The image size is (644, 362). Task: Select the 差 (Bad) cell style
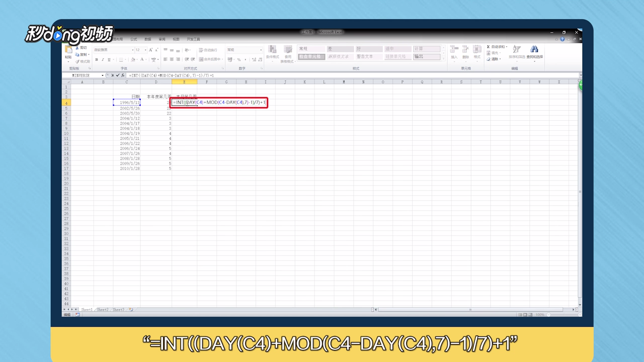pyautogui.click(x=340, y=49)
